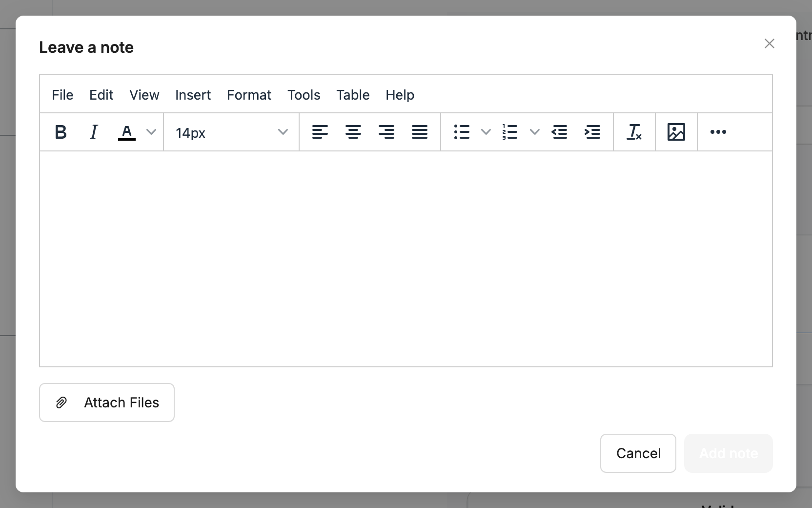This screenshot has width=812, height=508.
Task: Apply the current text color
Action: (127, 132)
